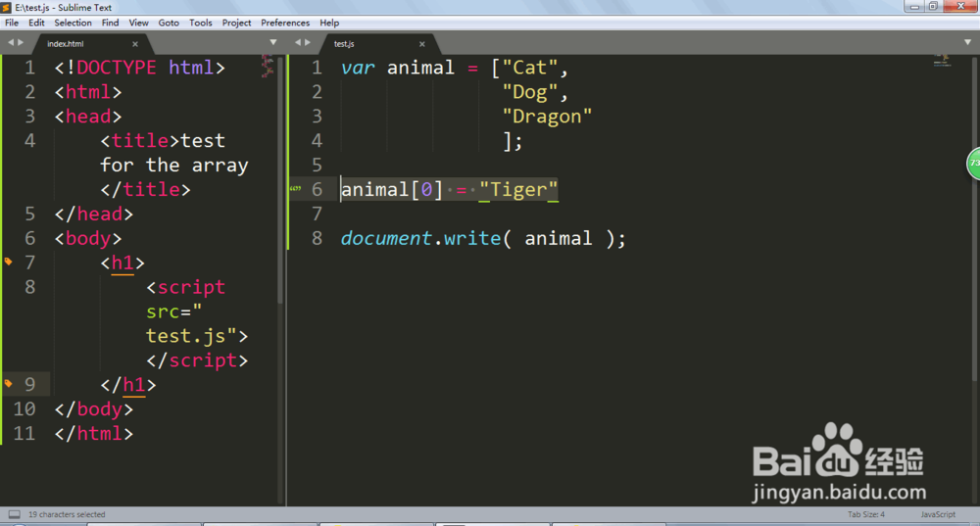Open the Help menu
This screenshot has height=526, width=980.
[x=329, y=23]
